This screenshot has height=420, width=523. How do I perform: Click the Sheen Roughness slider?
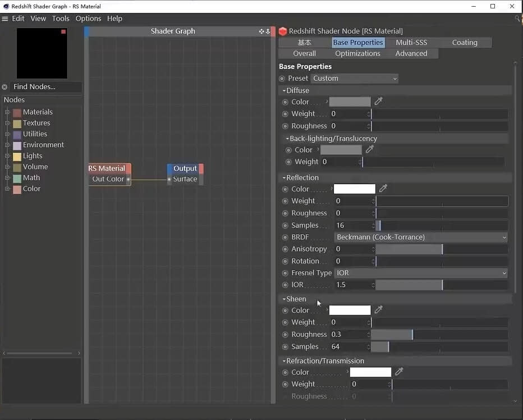click(439, 335)
